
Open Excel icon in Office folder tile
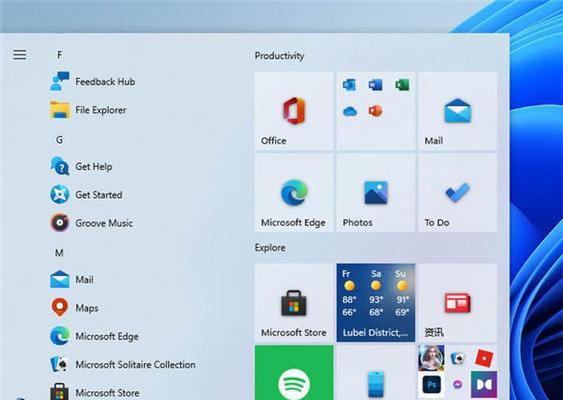pyautogui.click(x=402, y=85)
